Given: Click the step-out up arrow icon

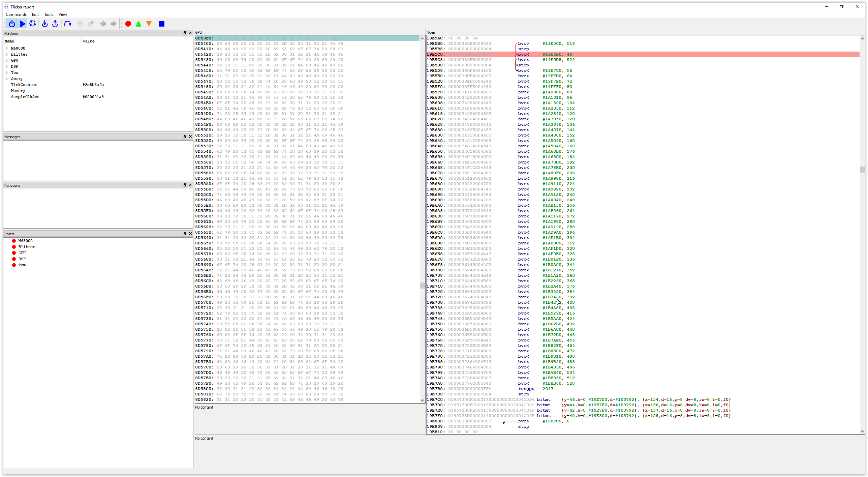Looking at the screenshot, I should click(55, 24).
